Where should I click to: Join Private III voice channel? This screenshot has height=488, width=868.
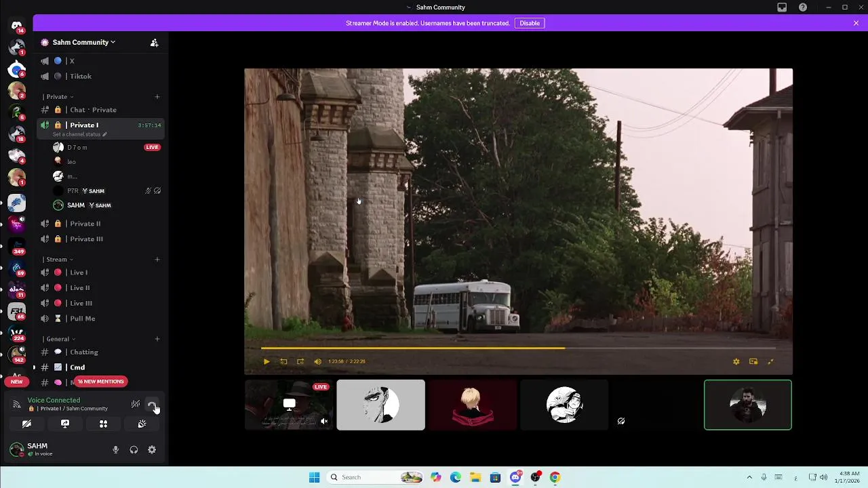pos(100,239)
